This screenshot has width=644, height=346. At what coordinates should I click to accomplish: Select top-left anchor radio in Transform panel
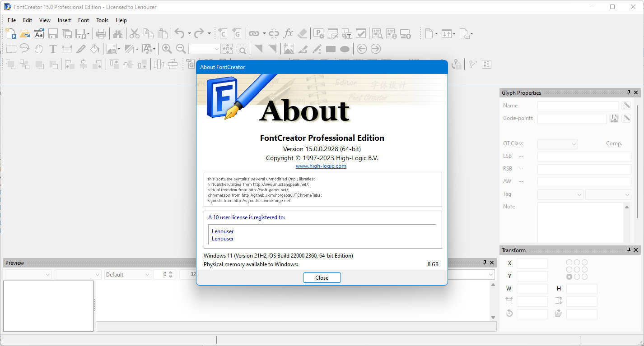click(569, 262)
